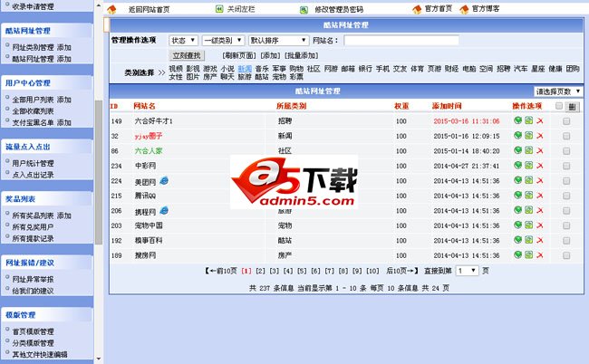Click the IE browser icon next to 美团网
The image size is (589, 364).
(x=164, y=181)
